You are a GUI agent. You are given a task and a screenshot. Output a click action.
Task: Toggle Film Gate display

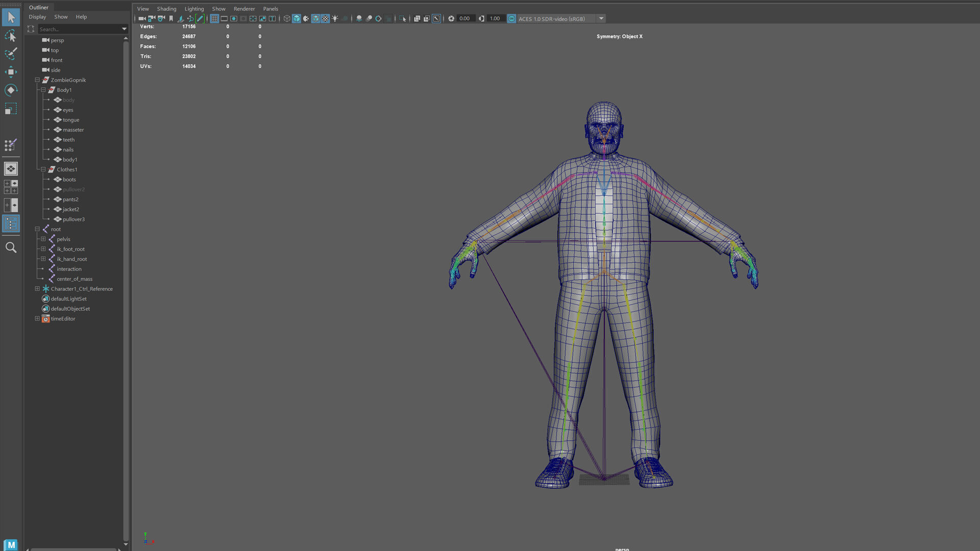[x=224, y=18]
